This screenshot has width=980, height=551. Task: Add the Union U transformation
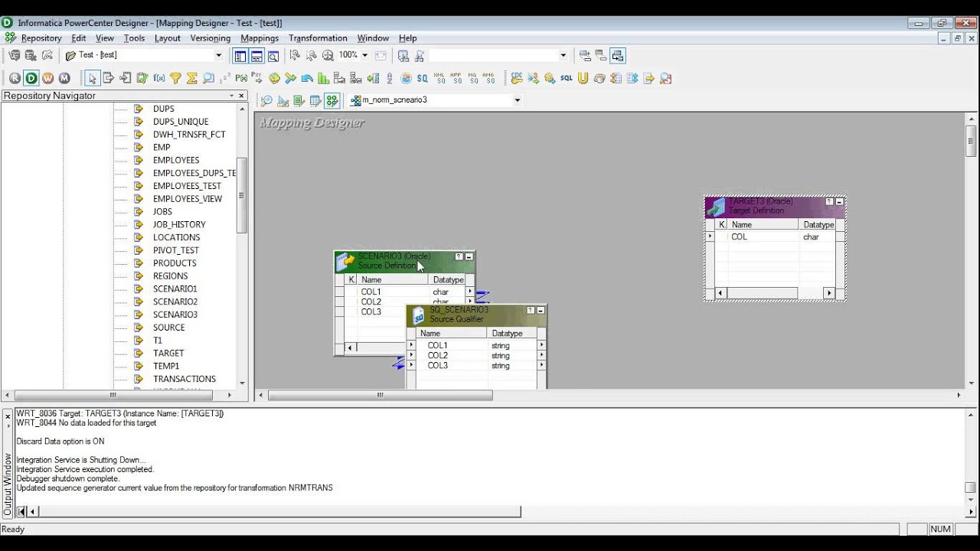583,78
